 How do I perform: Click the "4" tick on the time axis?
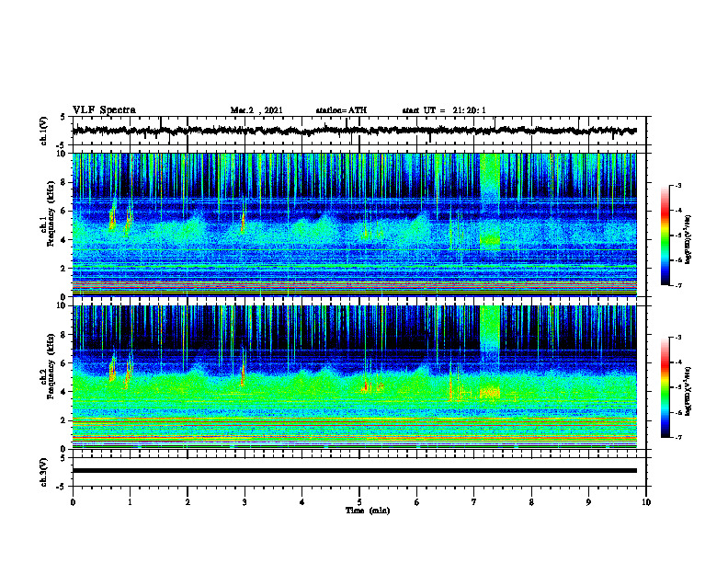pos(302,502)
